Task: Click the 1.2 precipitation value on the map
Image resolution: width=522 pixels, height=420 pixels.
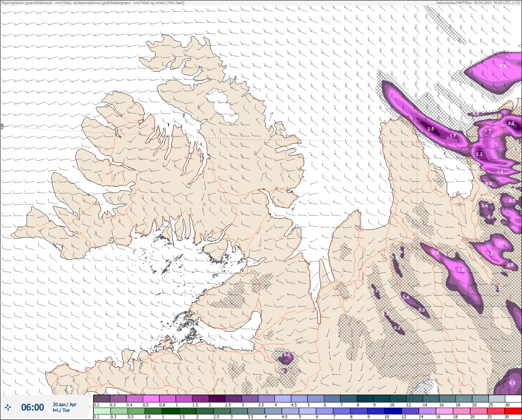Action: pyautogui.click(x=490, y=254)
